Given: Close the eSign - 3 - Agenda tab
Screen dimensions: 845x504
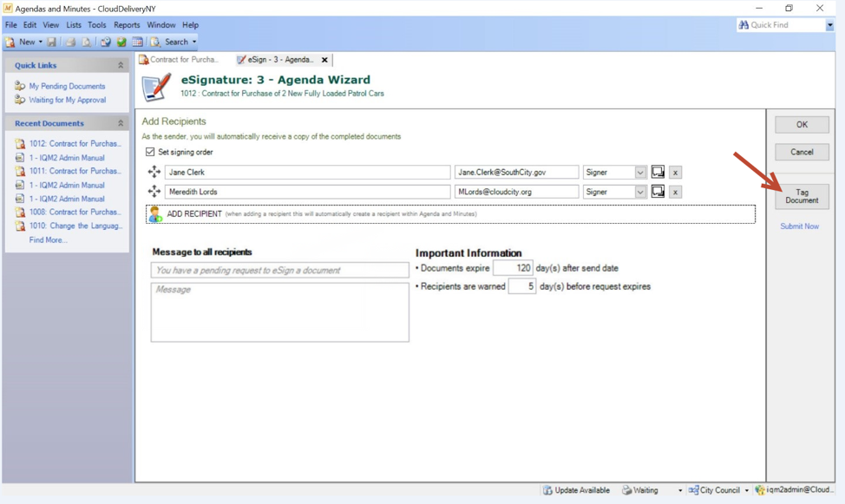Looking at the screenshot, I should 324,60.
